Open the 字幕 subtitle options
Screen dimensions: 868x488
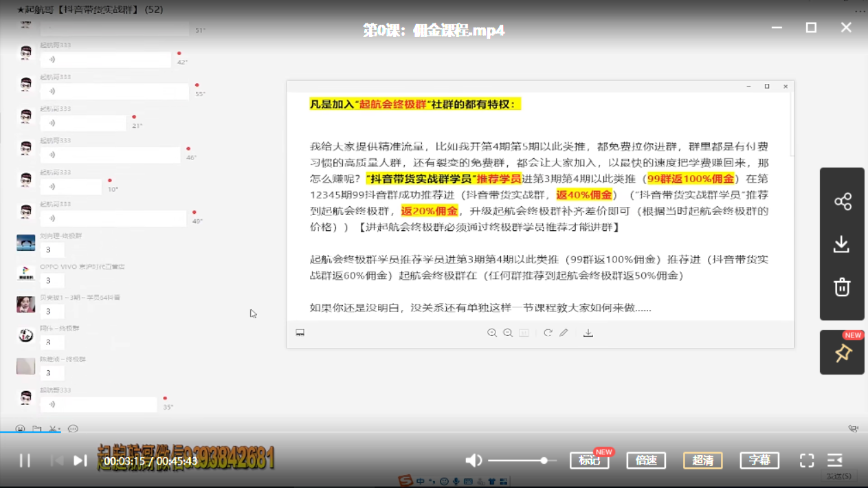[x=759, y=461]
